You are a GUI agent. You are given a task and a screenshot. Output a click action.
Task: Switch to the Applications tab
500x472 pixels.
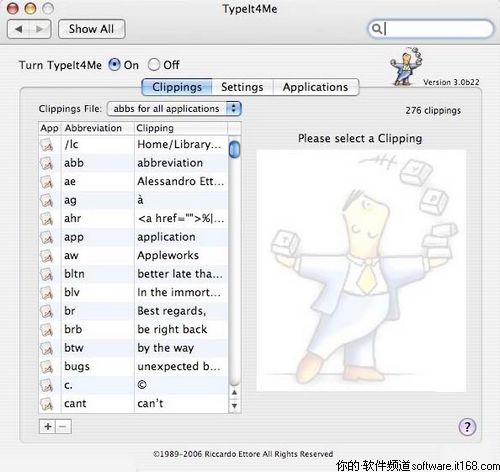pyautogui.click(x=316, y=87)
